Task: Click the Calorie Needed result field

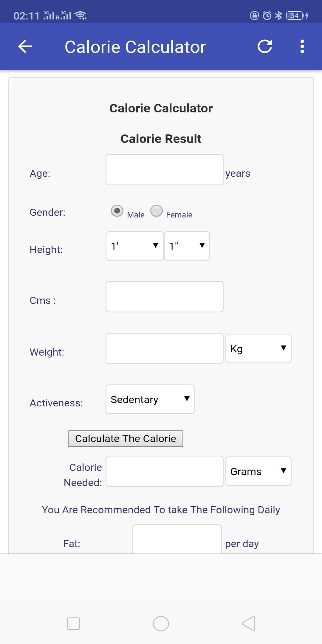Action: pyautogui.click(x=165, y=471)
